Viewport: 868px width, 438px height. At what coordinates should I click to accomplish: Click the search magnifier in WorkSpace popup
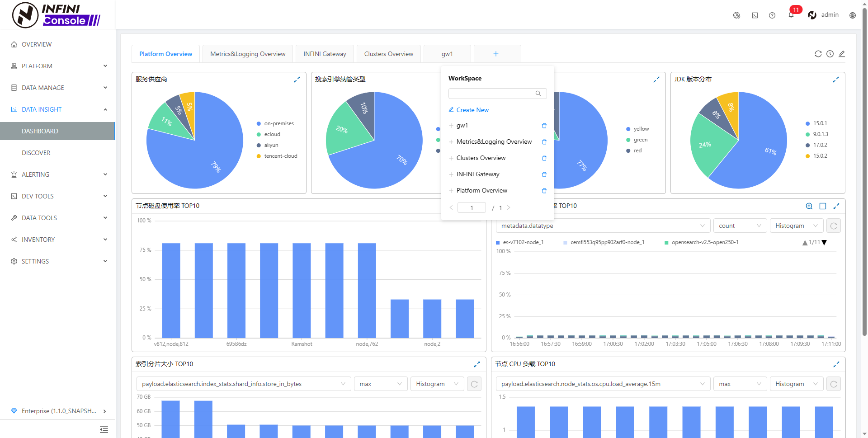(538, 94)
